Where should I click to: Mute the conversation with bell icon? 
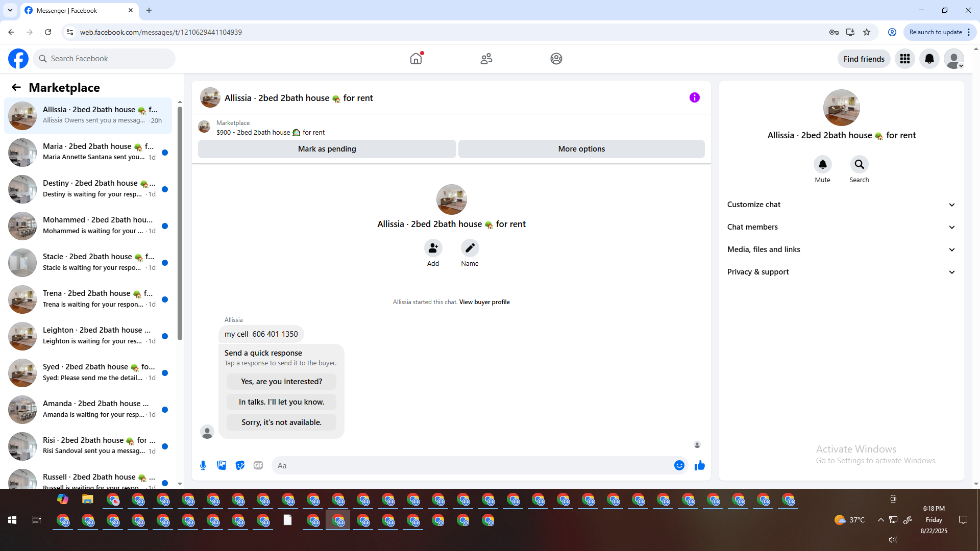[822, 164]
